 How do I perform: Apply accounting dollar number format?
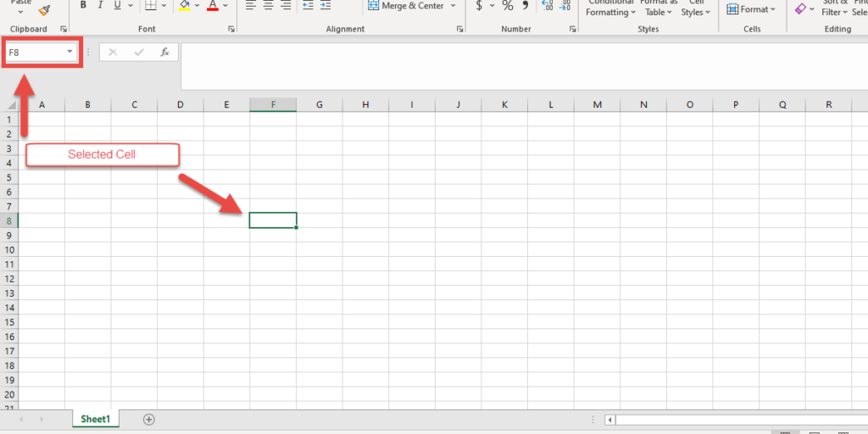tap(479, 6)
